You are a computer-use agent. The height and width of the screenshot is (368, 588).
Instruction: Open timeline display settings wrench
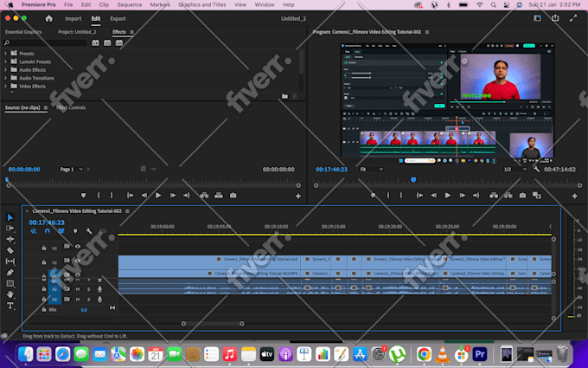coord(89,231)
